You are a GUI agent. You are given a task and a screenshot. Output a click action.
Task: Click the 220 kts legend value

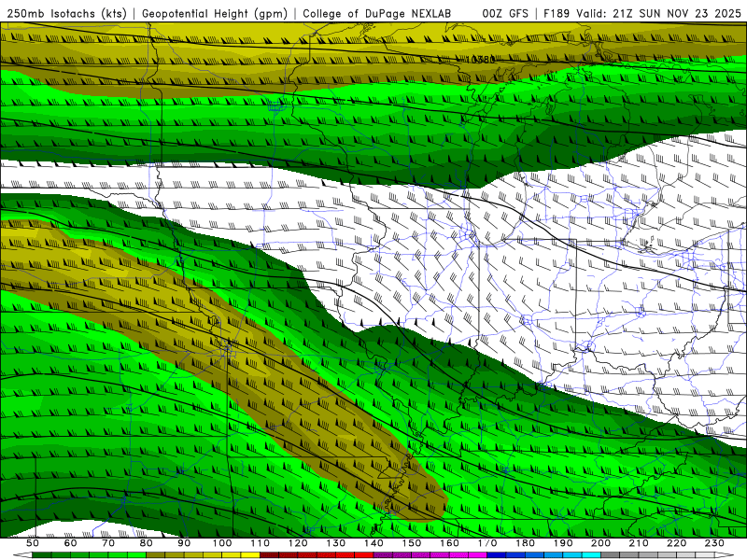tap(676, 543)
